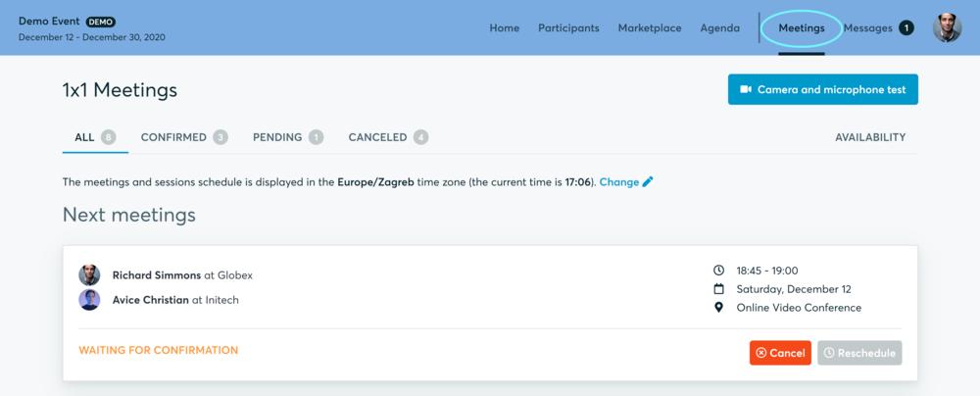
Task: Select the All meetings tab
Action: [96, 137]
